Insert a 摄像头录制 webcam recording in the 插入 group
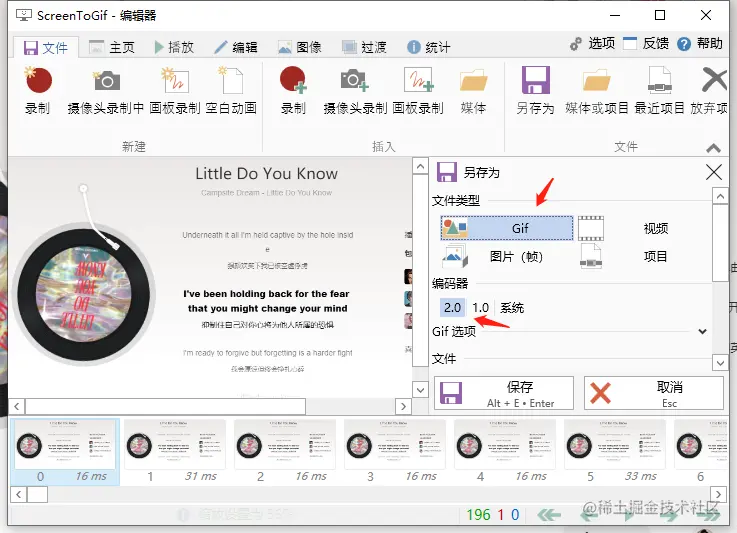737x533 pixels. (355, 91)
